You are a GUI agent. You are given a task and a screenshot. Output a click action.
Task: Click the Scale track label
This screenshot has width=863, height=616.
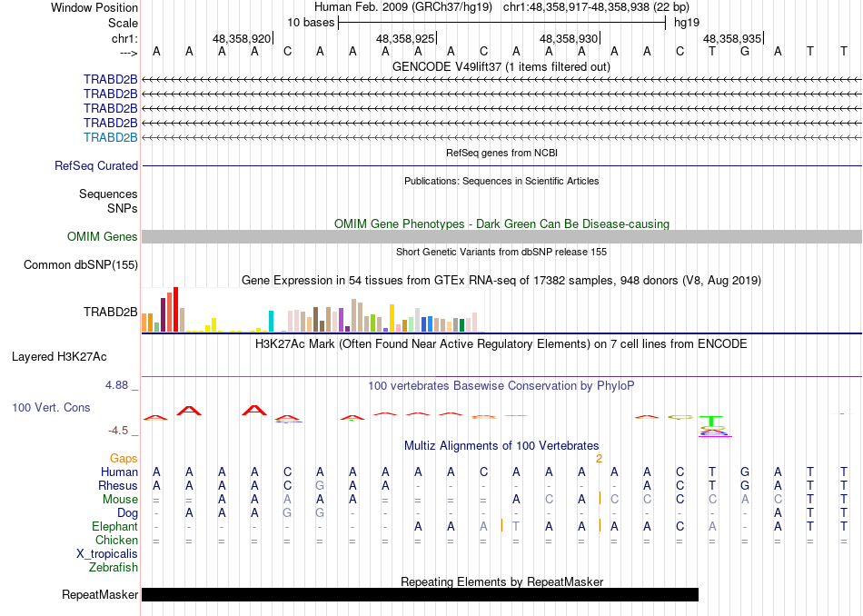(123, 23)
